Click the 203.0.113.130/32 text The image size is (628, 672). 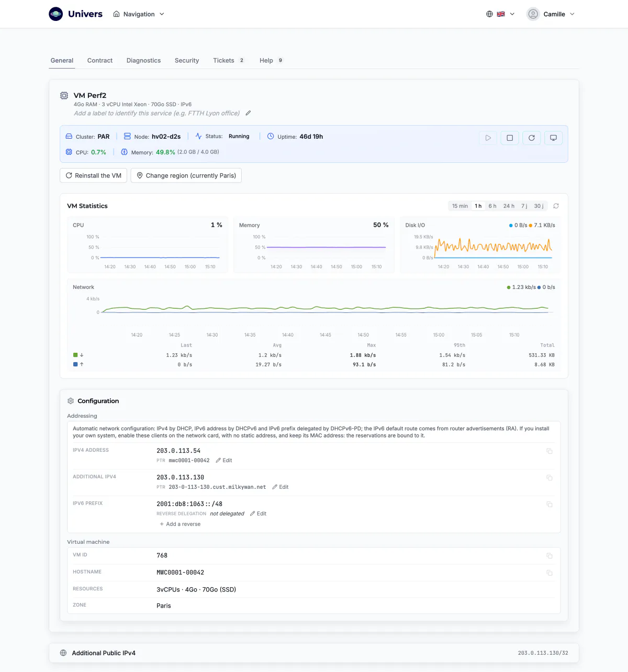pos(543,653)
